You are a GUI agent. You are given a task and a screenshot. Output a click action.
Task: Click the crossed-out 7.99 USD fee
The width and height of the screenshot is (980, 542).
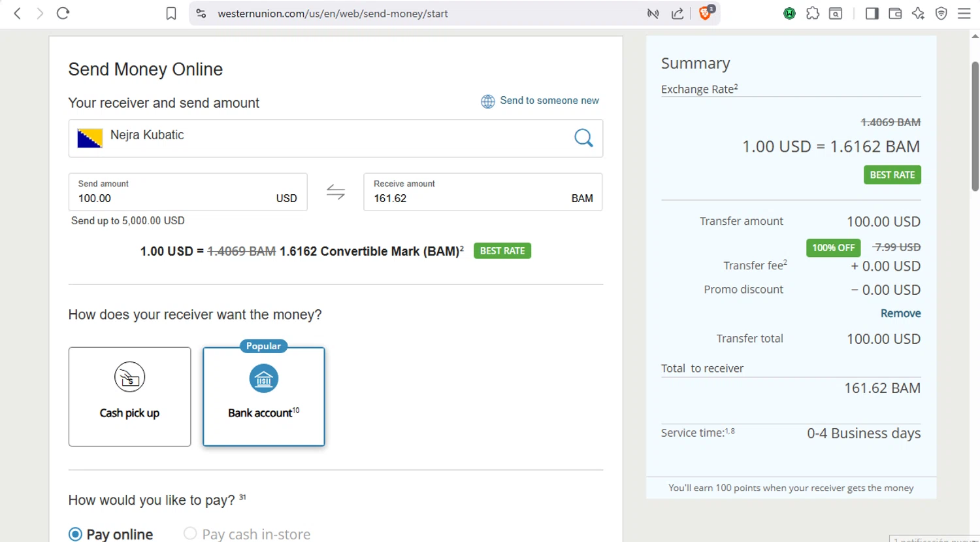click(x=896, y=247)
